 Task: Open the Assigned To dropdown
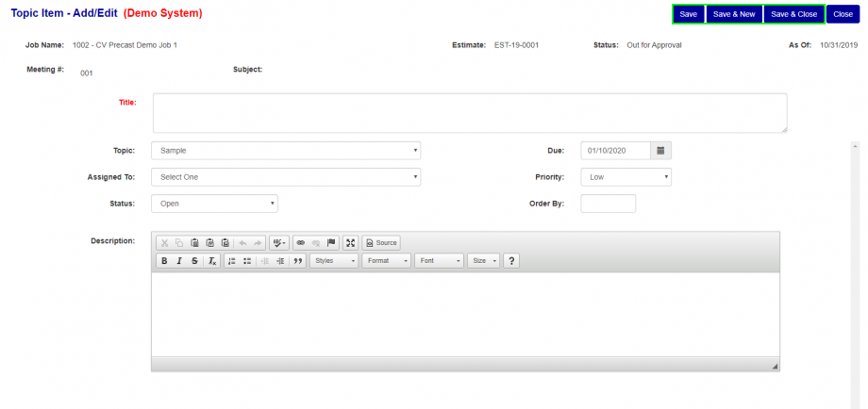(286, 177)
